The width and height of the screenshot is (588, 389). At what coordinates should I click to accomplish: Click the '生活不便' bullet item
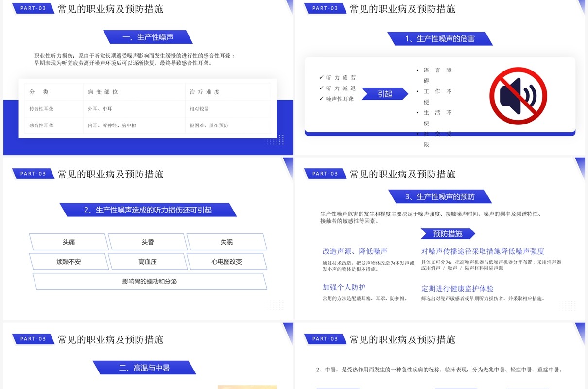point(435,118)
